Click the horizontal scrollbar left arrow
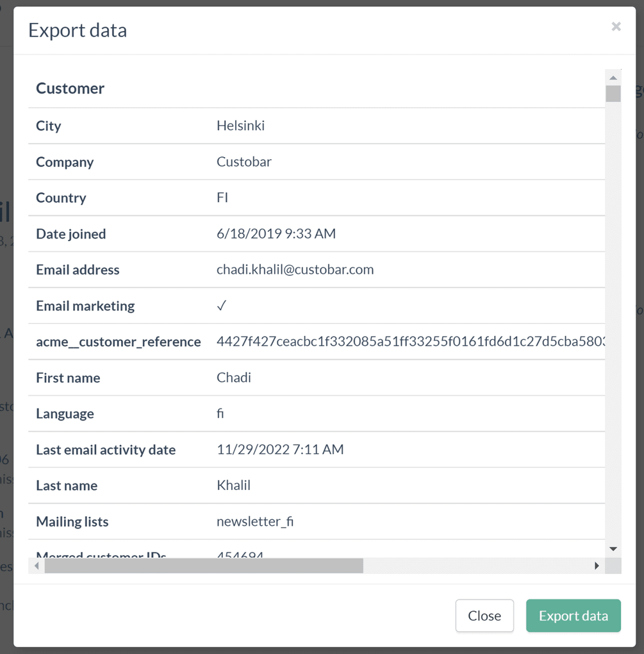 point(36,566)
